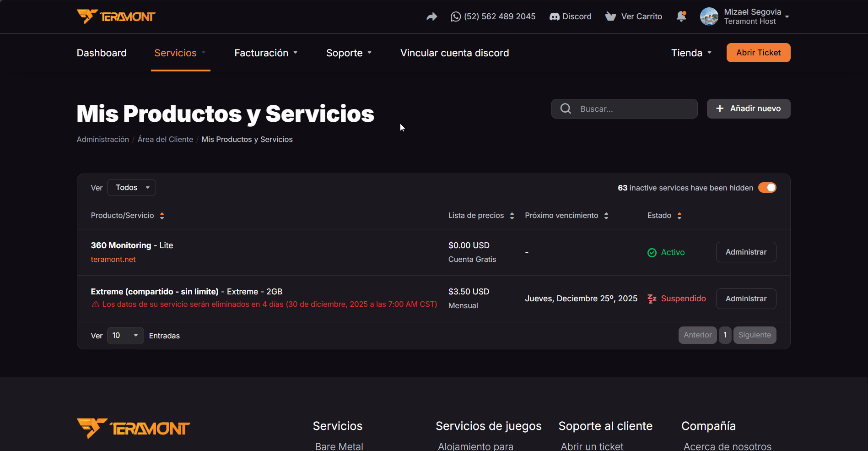Sort by Lista de precios arrows
Viewport: 868px width, 451px height.
(512, 216)
